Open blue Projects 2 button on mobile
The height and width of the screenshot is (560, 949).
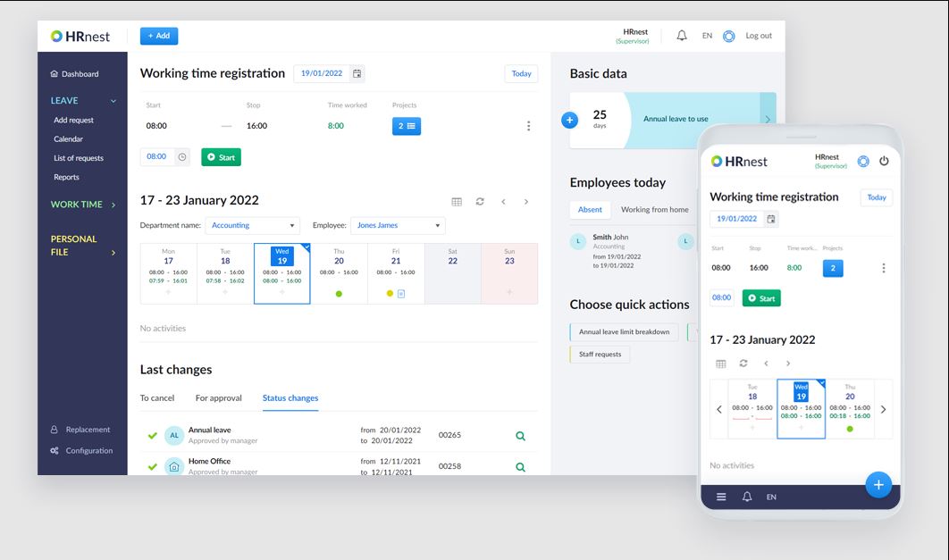click(833, 268)
